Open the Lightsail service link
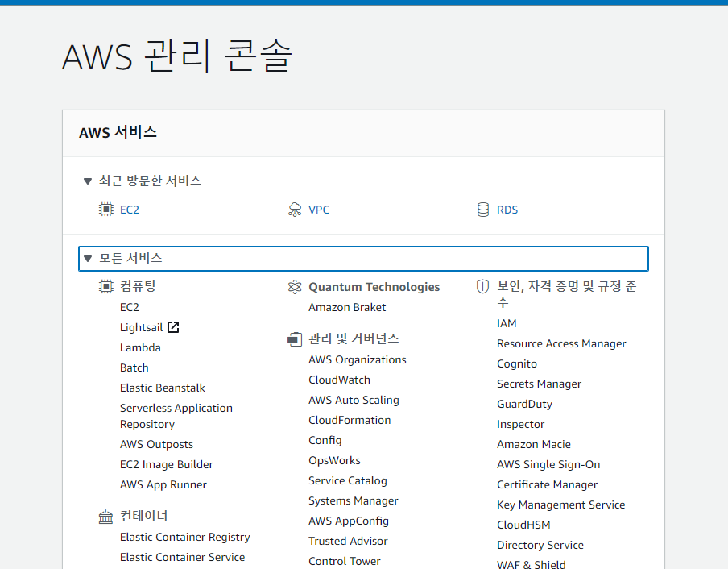 pyautogui.click(x=141, y=327)
